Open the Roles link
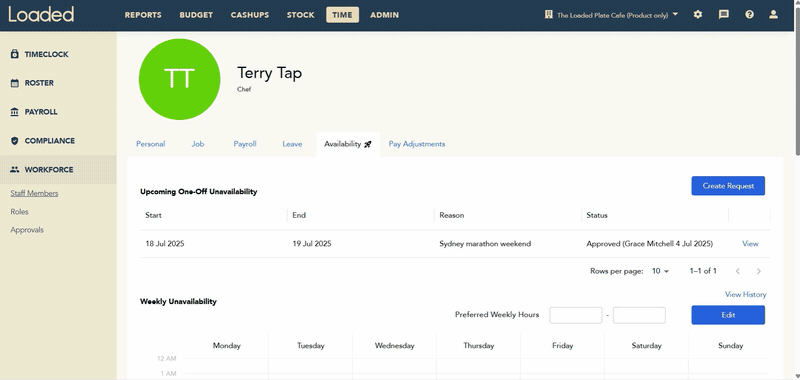The width and height of the screenshot is (800, 380). 19,212
